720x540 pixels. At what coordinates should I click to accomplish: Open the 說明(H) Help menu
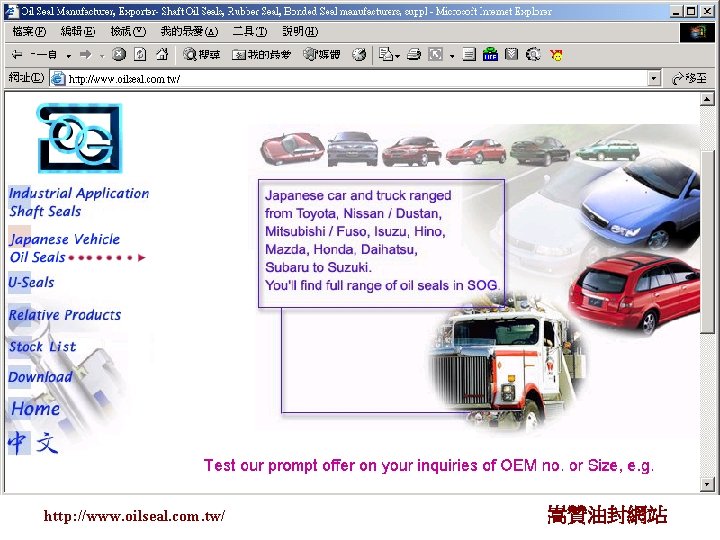[x=300, y=31]
